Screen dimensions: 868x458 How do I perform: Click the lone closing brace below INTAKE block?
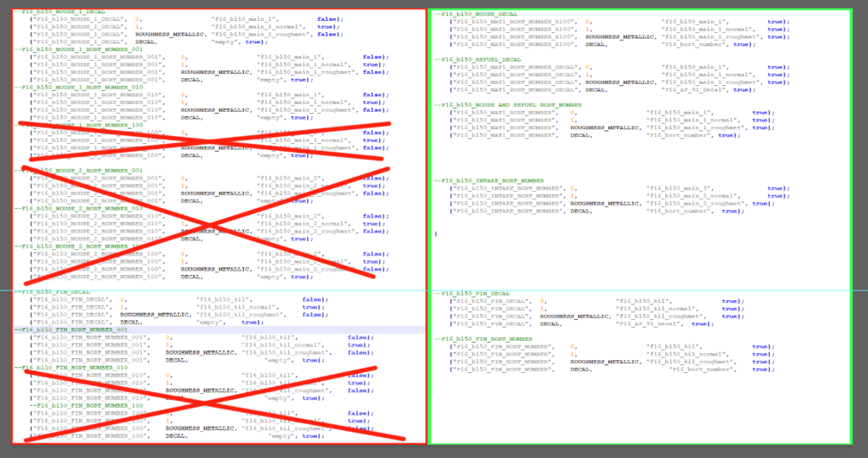[x=436, y=234]
